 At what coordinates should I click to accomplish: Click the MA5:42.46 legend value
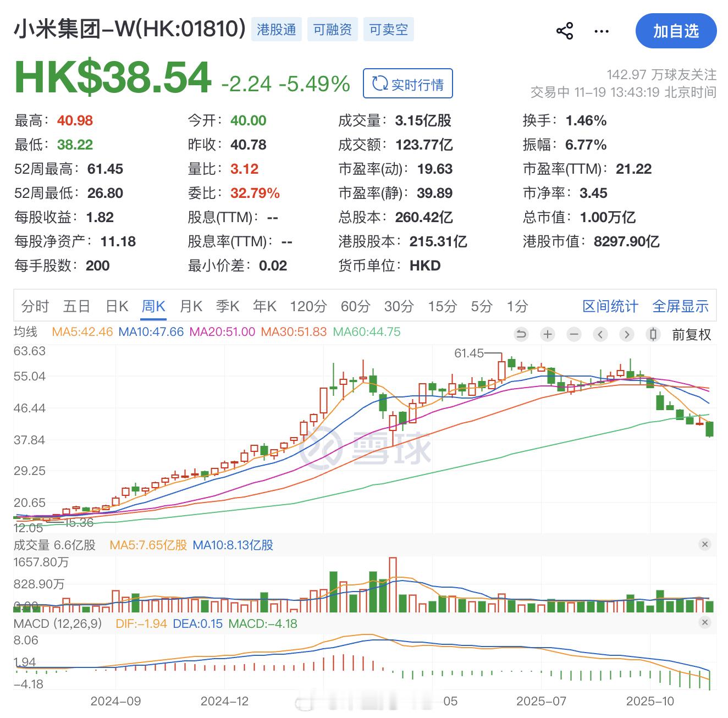[82, 332]
